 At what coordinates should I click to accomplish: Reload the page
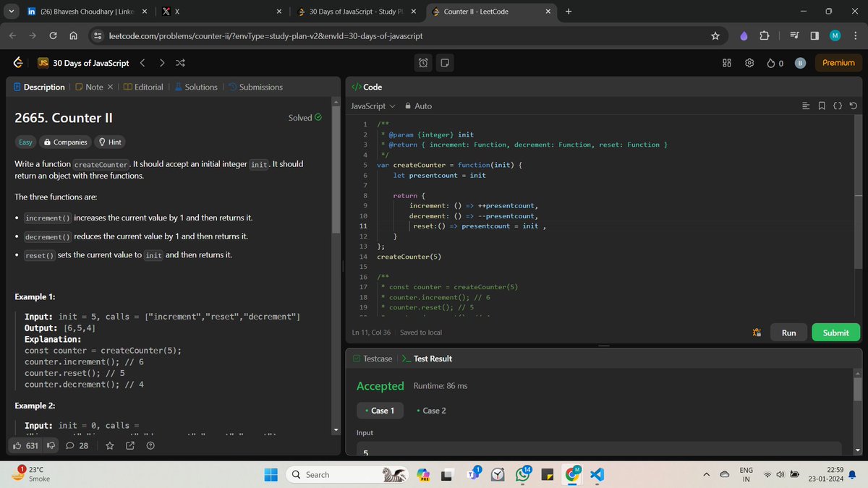coord(54,35)
